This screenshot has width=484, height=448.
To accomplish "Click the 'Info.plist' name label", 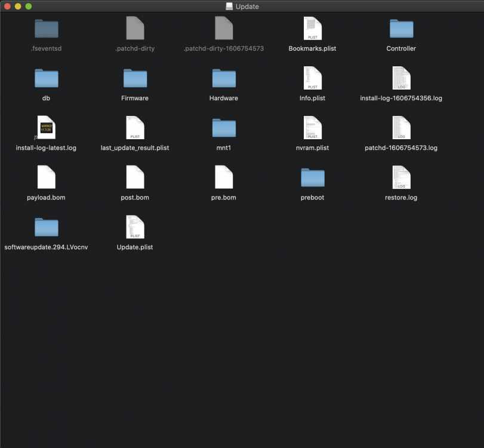I will 312,98.
